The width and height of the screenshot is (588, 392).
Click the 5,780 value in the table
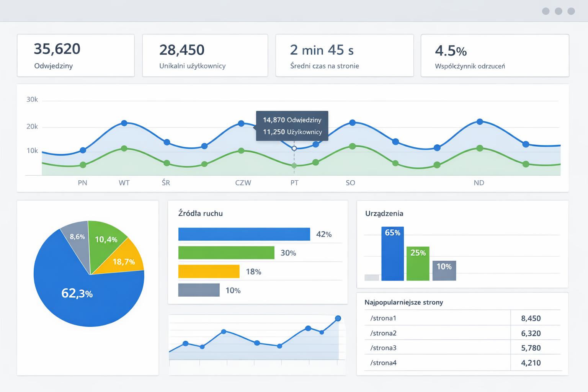(531, 348)
